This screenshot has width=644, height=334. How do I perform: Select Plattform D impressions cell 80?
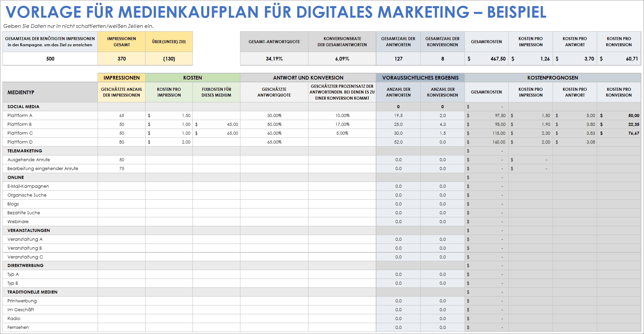click(x=121, y=142)
